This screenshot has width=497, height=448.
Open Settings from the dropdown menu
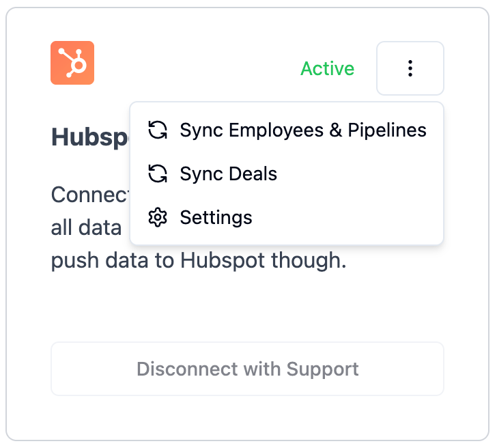[x=287, y=217]
